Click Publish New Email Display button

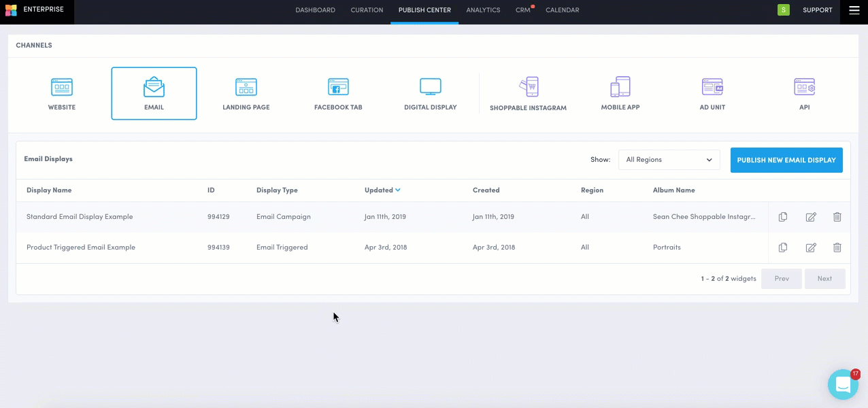(786, 160)
